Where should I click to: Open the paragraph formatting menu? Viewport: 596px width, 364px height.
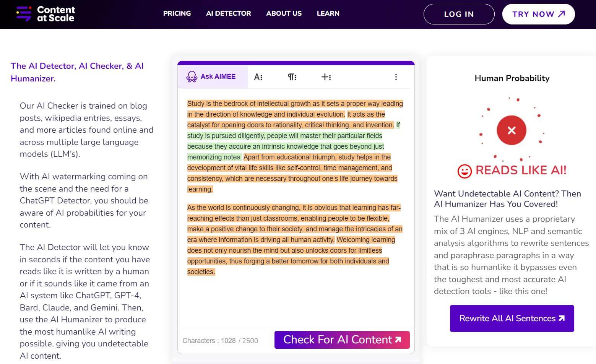point(292,77)
